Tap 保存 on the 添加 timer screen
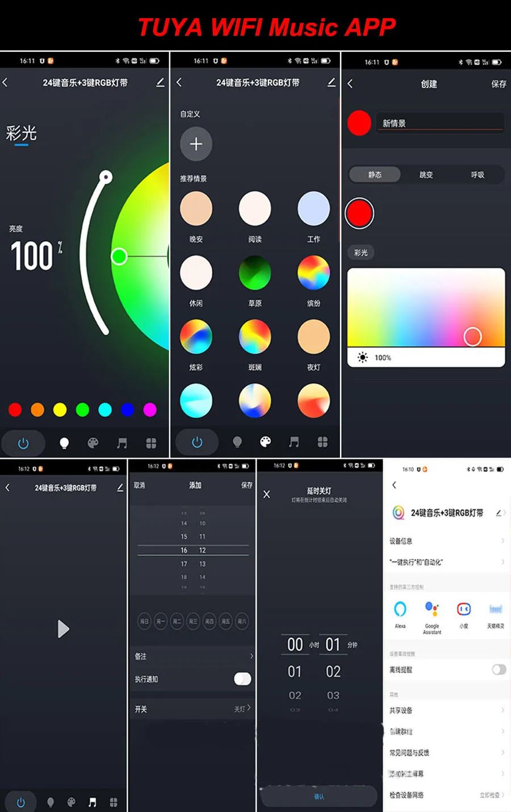 [246, 485]
